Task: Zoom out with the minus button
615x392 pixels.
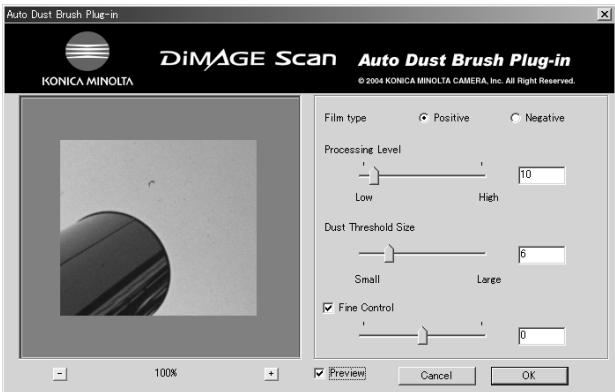Action: pos(60,374)
